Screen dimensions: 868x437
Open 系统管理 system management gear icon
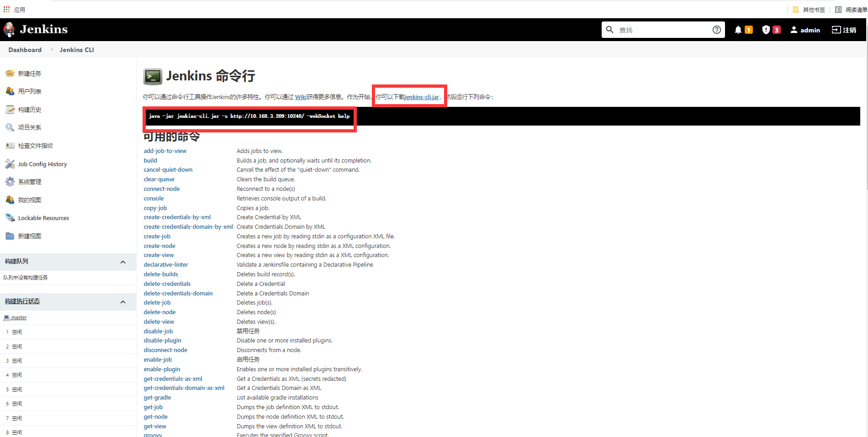click(x=10, y=181)
